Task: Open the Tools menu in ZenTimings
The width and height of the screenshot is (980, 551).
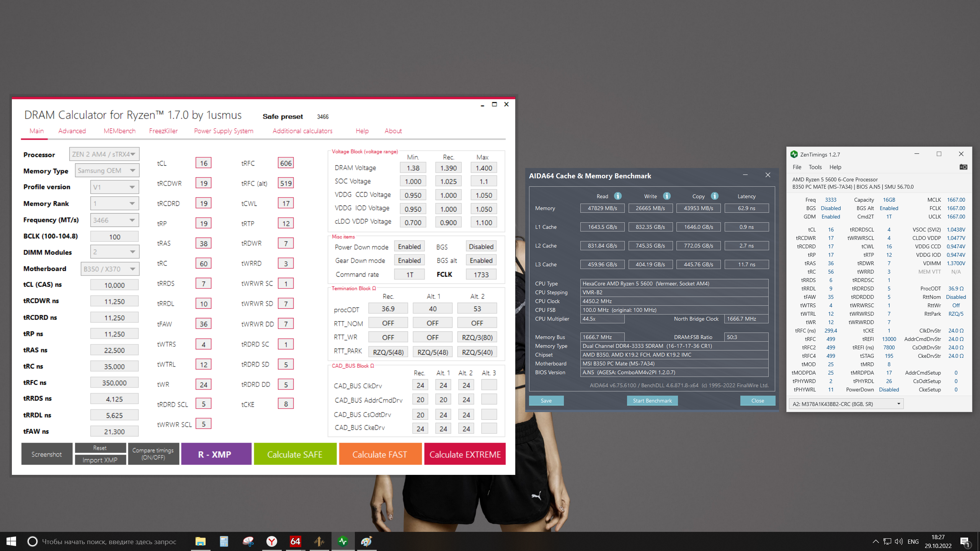Action: 815,167
